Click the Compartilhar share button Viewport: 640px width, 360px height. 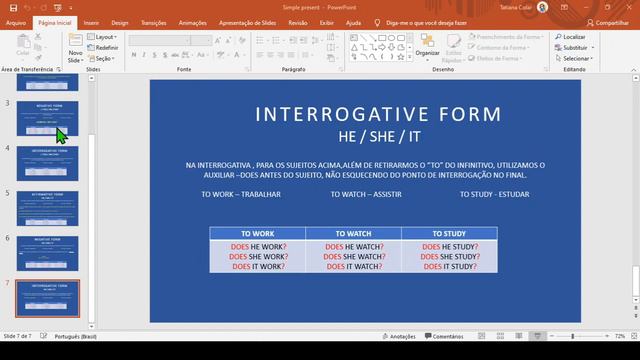[608, 23]
